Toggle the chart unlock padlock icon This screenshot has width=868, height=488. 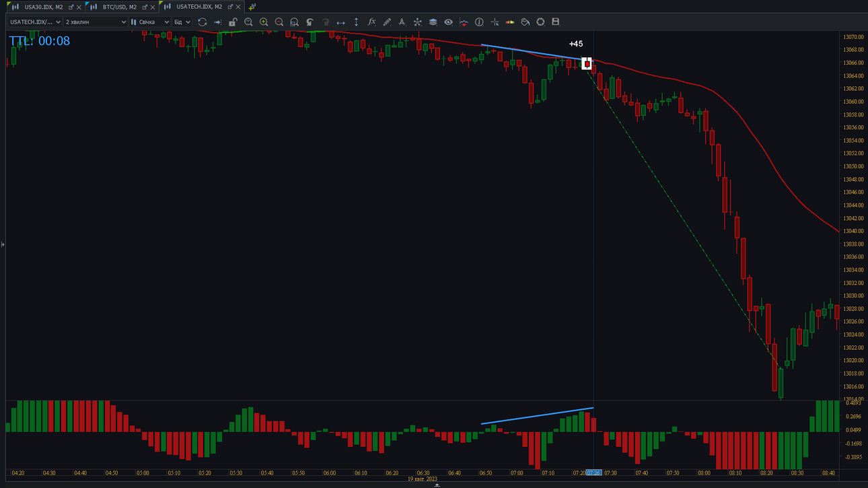233,22
